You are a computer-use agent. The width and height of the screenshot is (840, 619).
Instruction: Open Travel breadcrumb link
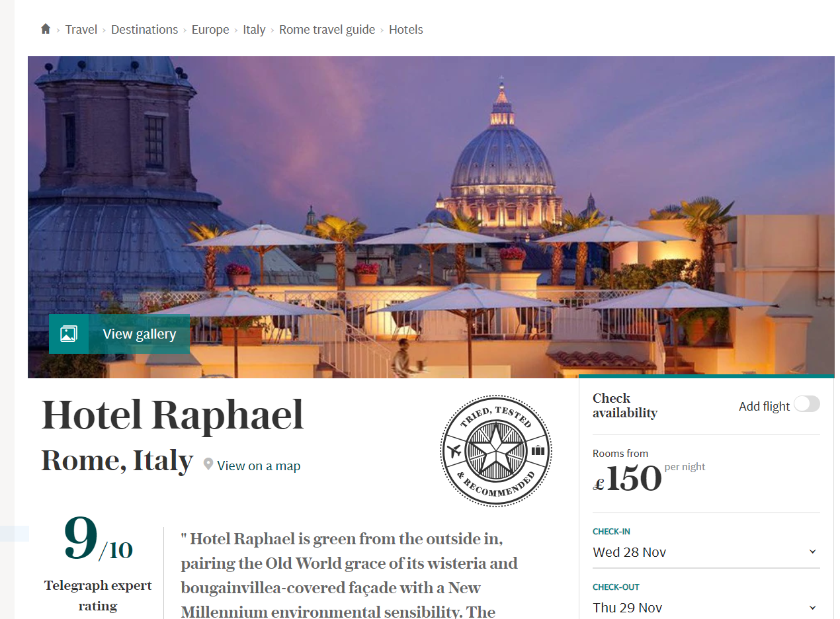coord(81,30)
